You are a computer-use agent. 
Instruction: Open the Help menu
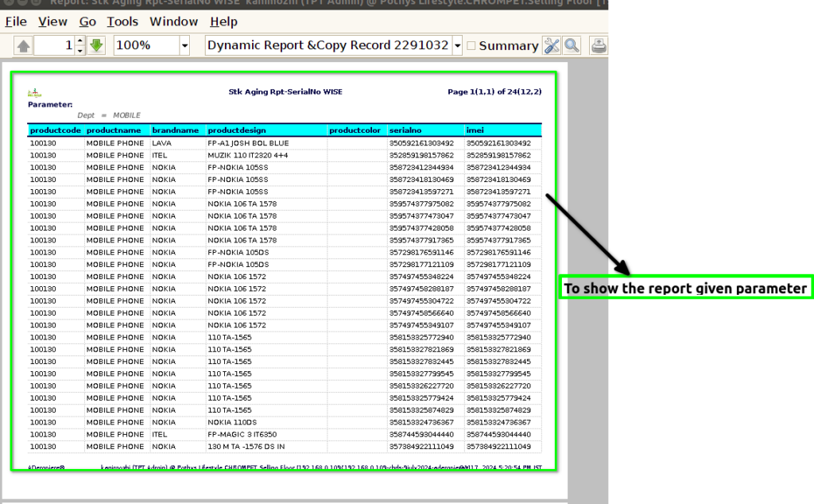pos(223,21)
